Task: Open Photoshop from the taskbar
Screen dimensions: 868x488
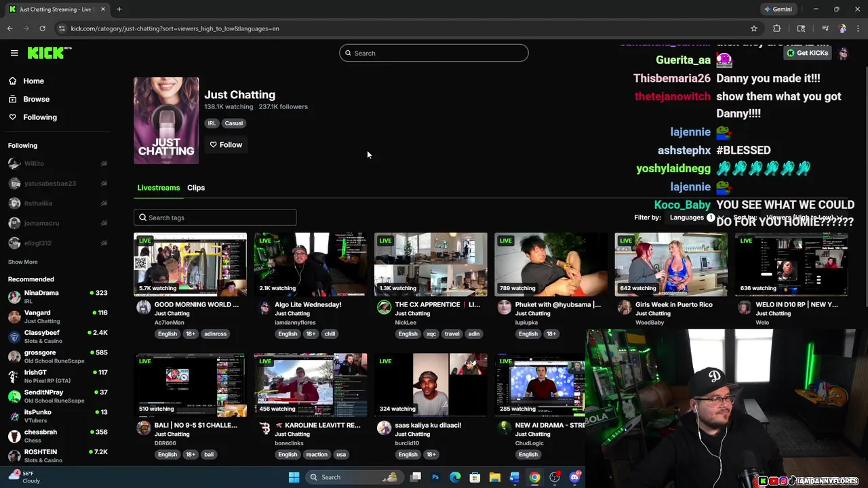Action: pyautogui.click(x=435, y=477)
